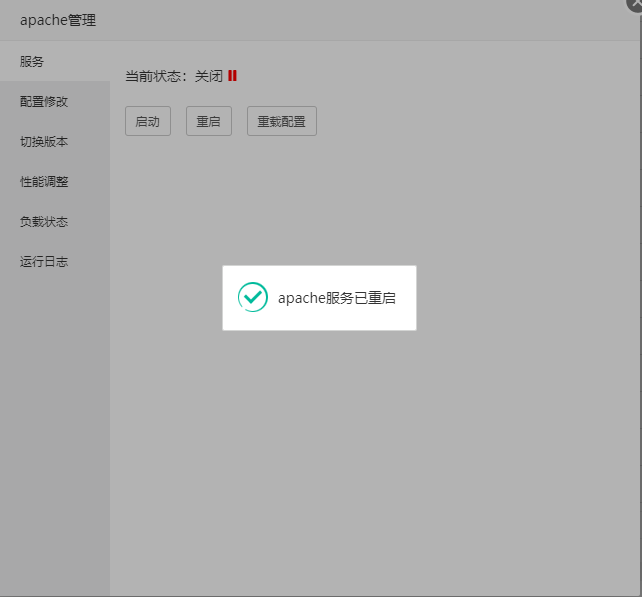Screen dimensions: 642x597
Task: Click the apache管理 window title
Action: (58, 20)
